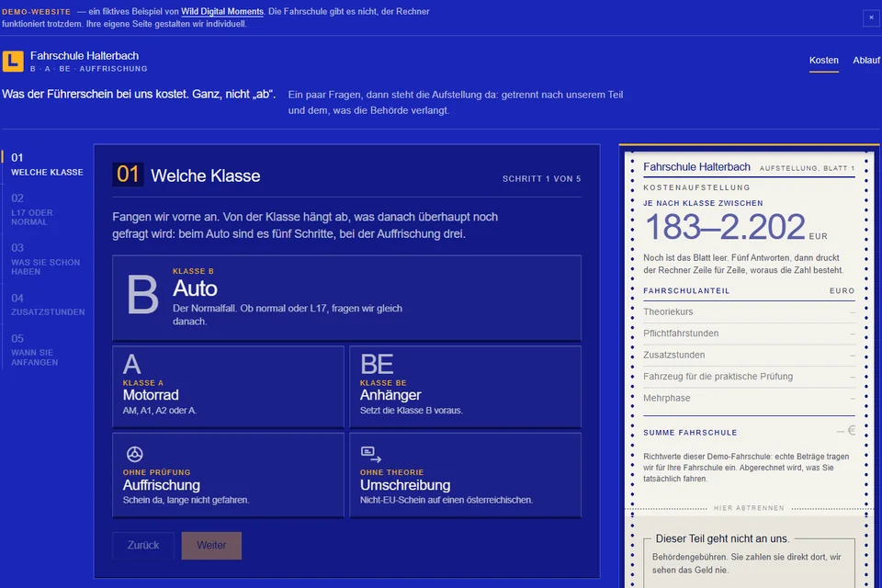Go to the Kosten navigation item
Screen dimensions: 882x588
point(823,61)
